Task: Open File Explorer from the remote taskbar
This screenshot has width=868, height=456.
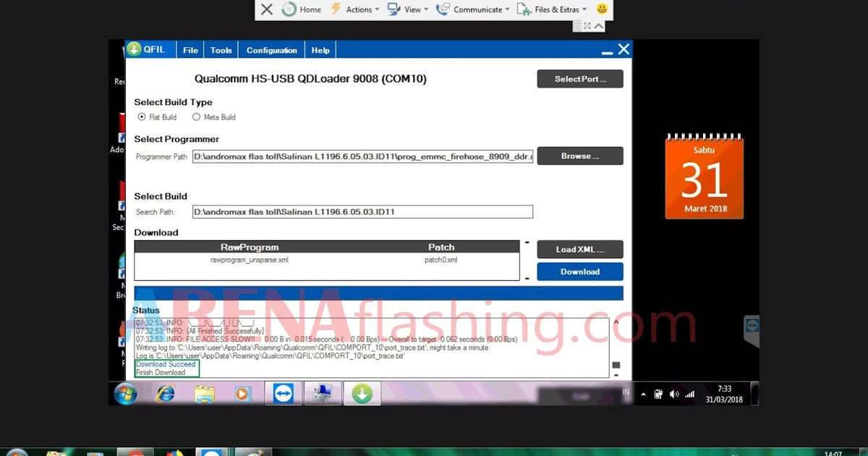Action: [x=205, y=394]
